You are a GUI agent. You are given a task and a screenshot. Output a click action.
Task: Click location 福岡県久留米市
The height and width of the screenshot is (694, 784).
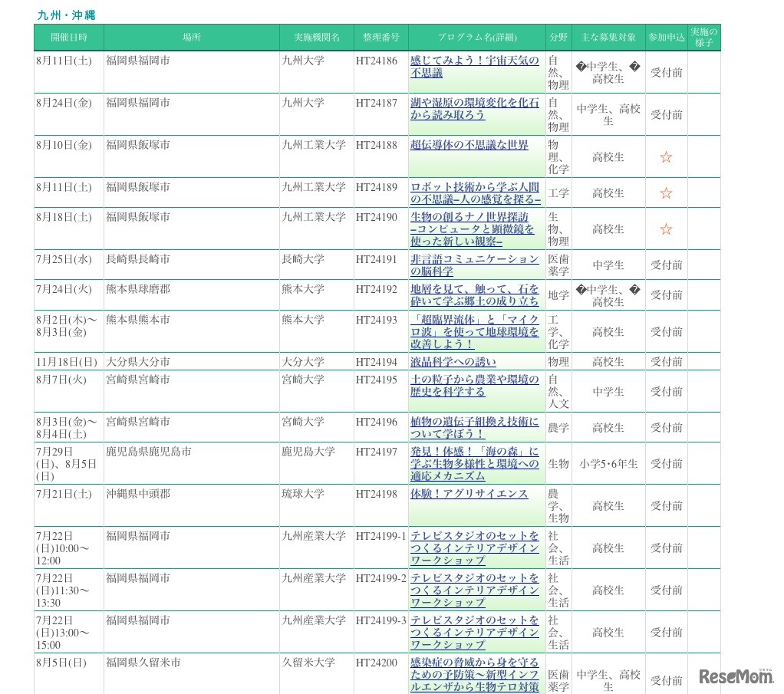143,663
